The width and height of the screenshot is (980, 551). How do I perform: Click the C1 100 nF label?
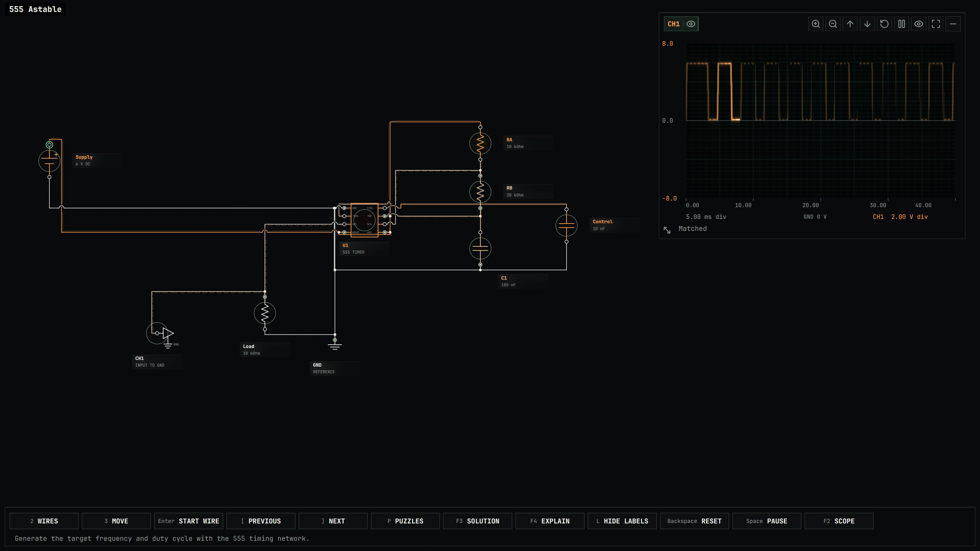pyautogui.click(x=523, y=281)
